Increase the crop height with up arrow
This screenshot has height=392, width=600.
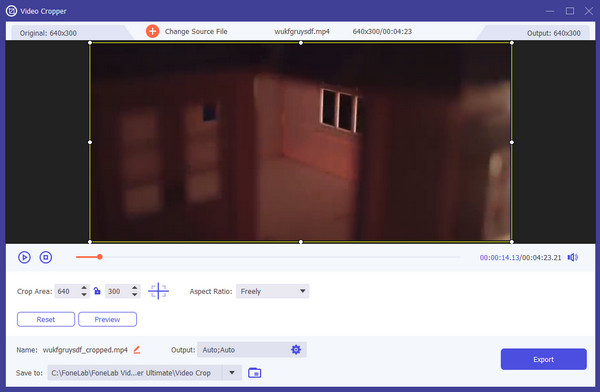click(135, 287)
